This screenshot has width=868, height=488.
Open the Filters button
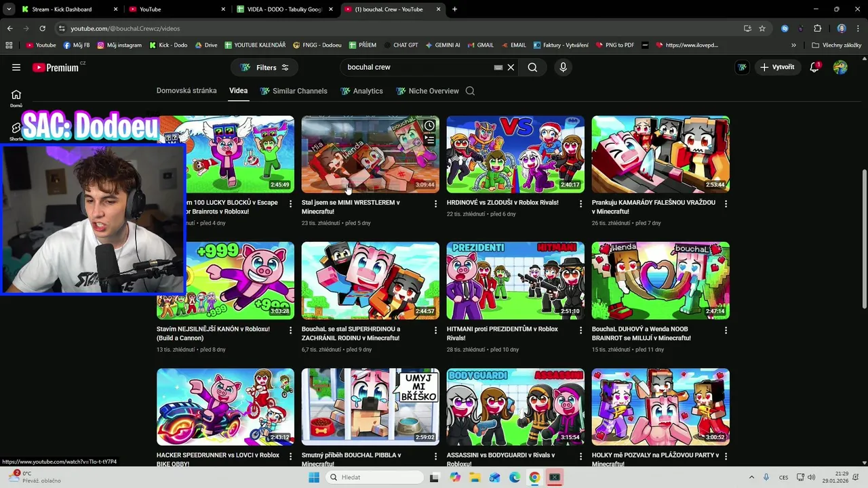coord(264,67)
